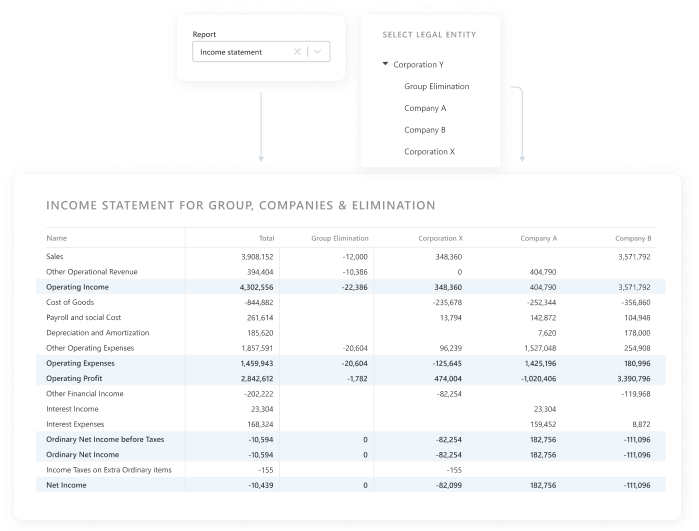Select the Operating Expenses row label
699x531 pixels.
pos(80,363)
